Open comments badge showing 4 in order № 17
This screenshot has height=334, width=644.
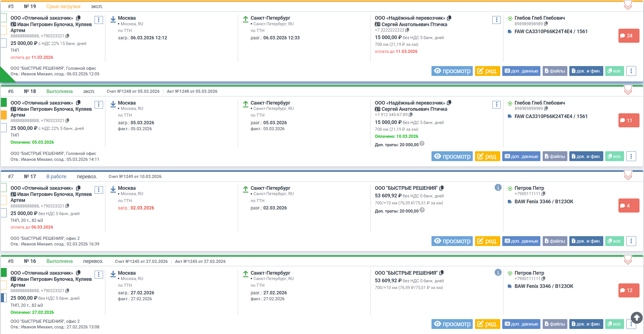(629, 206)
